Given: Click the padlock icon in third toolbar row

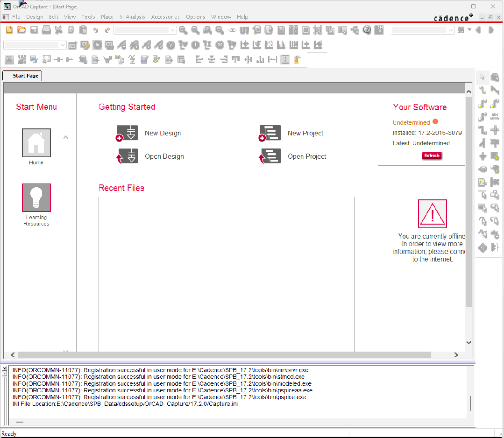Looking at the screenshot, I should (297, 59).
